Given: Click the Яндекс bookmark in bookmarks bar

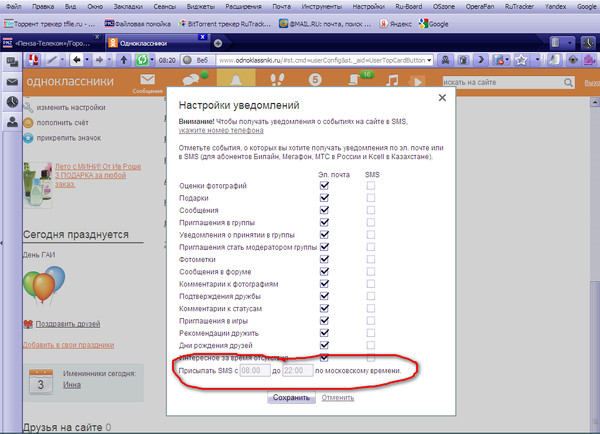Looking at the screenshot, I should [395, 24].
